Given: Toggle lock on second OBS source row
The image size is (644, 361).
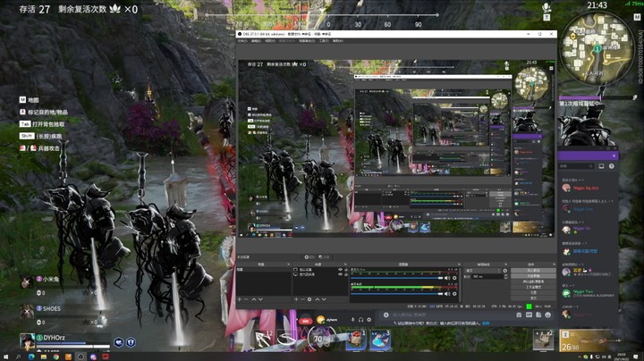Looking at the screenshot, I should [x=346, y=274].
